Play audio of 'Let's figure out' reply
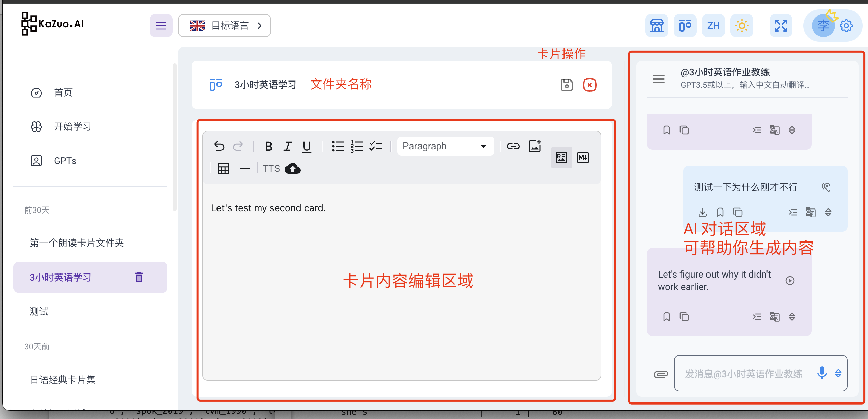Screen dimensions: 868x419 (x=790, y=281)
